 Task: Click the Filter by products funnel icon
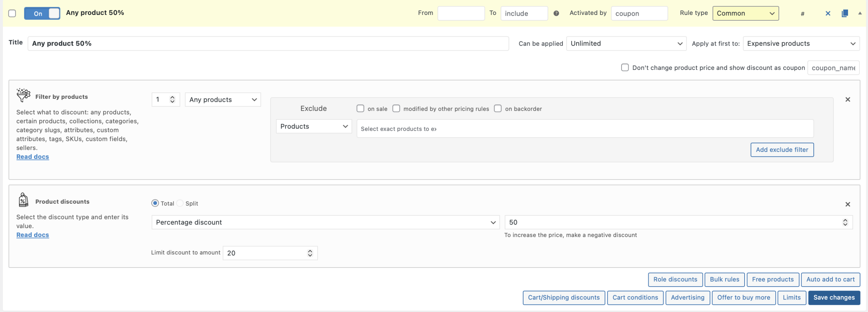tap(23, 95)
